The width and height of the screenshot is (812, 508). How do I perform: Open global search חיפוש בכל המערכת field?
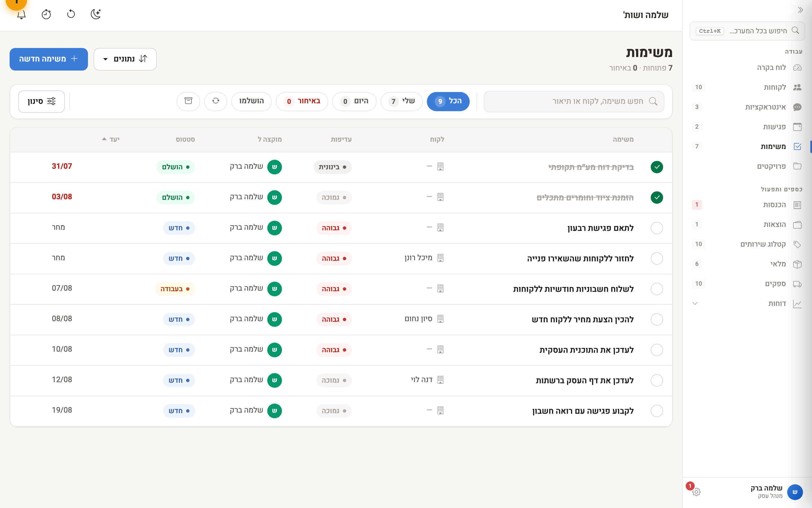tap(747, 31)
